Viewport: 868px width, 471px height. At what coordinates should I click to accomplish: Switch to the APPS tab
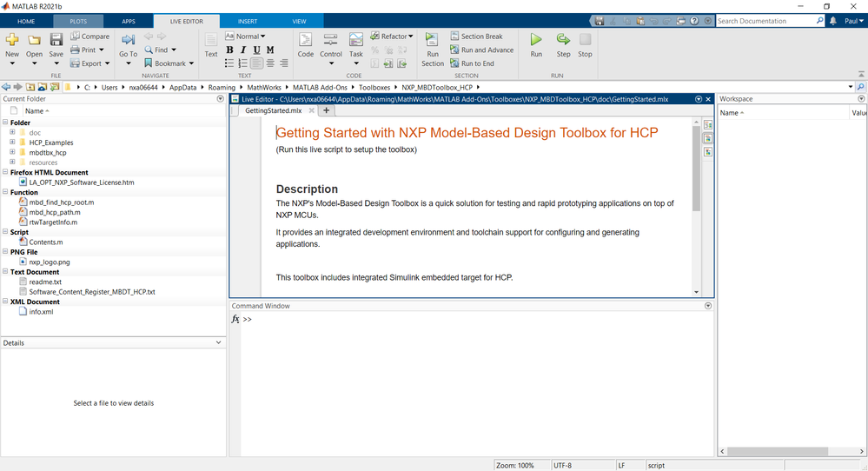(x=129, y=21)
